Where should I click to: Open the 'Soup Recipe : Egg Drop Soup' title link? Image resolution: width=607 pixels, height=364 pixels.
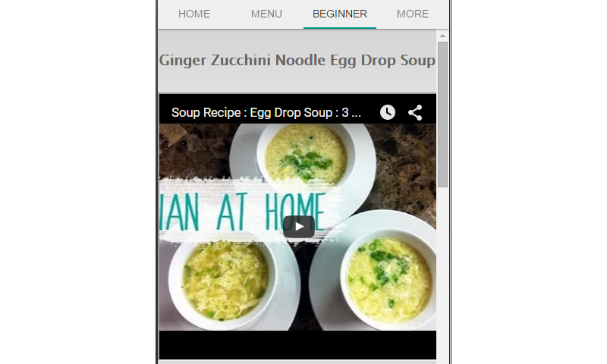pos(266,112)
